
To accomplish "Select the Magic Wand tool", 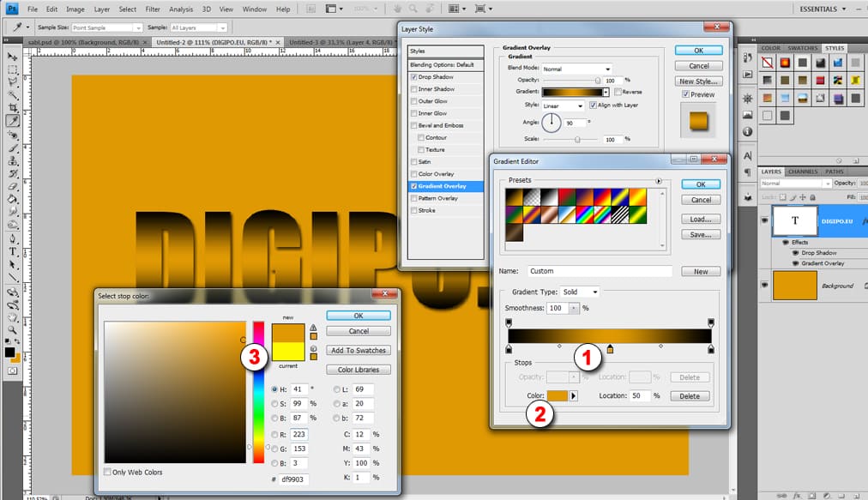I will 14,94.
